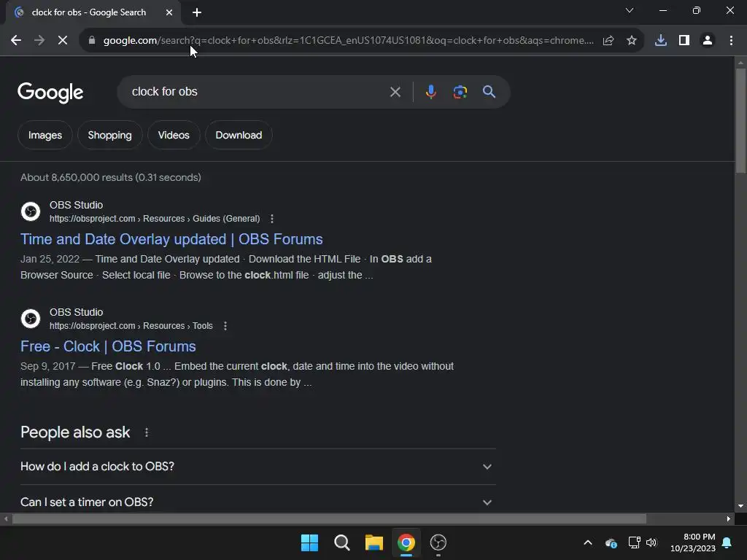Viewport: 747px width, 560px height.
Task: Click the lock site info icon
Action: (x=92, y=41)
